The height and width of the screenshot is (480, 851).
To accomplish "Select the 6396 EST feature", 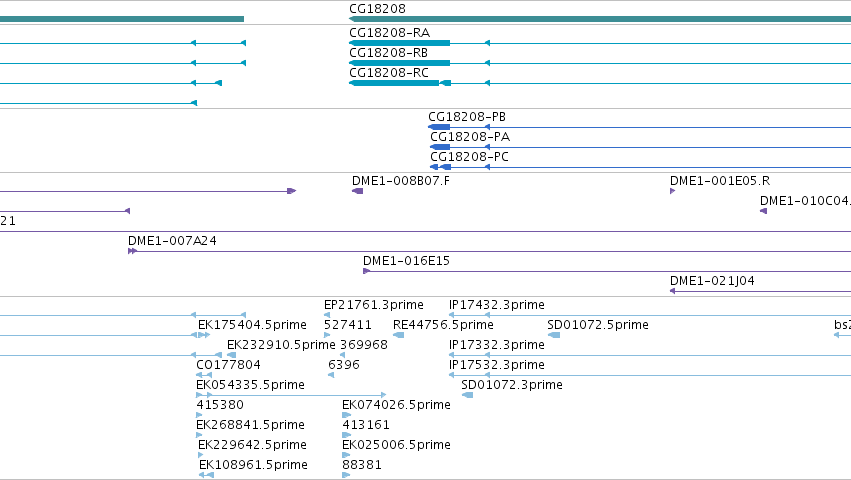I will click(331, 375).
